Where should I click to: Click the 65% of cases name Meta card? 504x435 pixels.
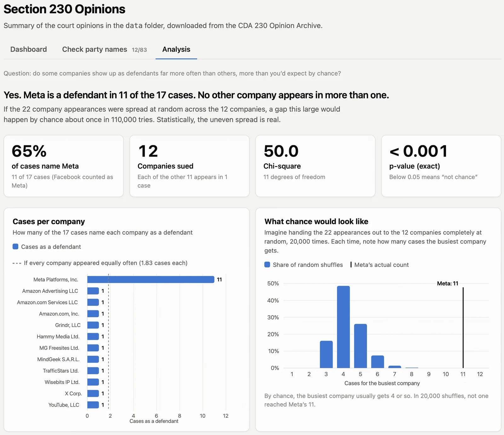(64, 166)
